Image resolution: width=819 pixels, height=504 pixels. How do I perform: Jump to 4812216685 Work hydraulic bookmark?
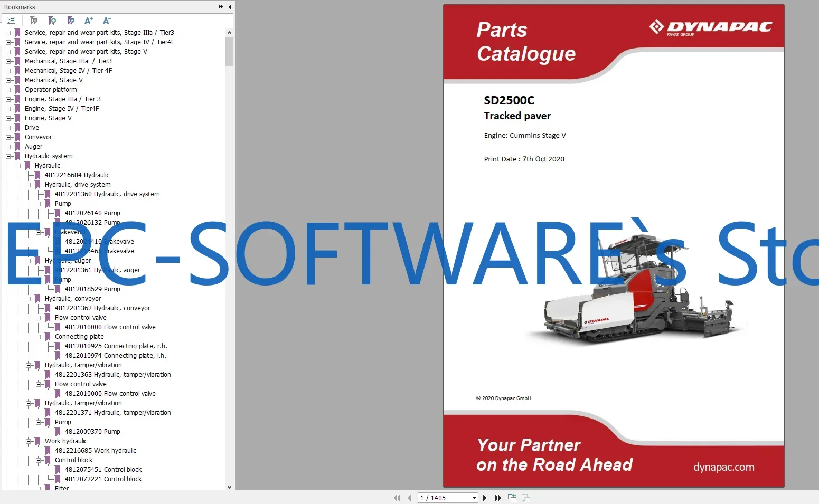96,450
